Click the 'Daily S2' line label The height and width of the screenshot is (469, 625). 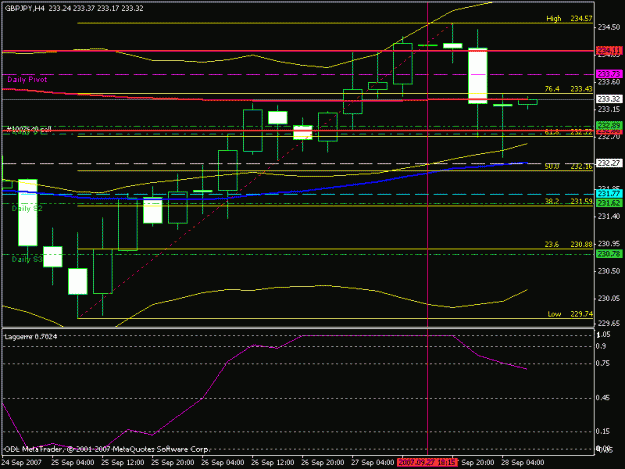pos(27,208)
